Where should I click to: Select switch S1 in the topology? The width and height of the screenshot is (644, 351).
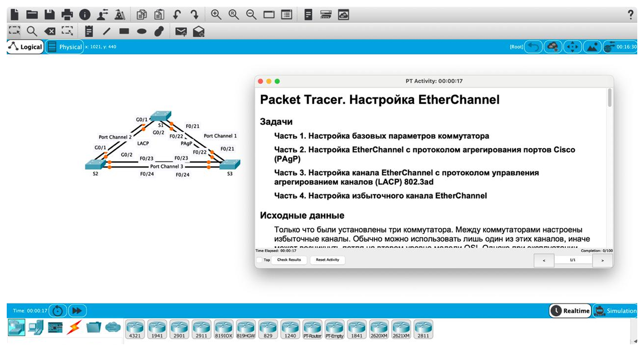(x=161, y=116)
